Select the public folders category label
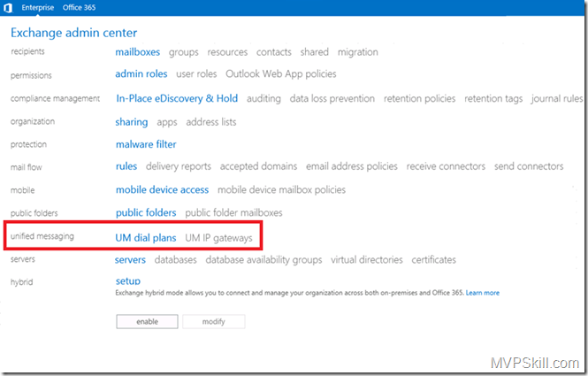 (x=34, y=213)
